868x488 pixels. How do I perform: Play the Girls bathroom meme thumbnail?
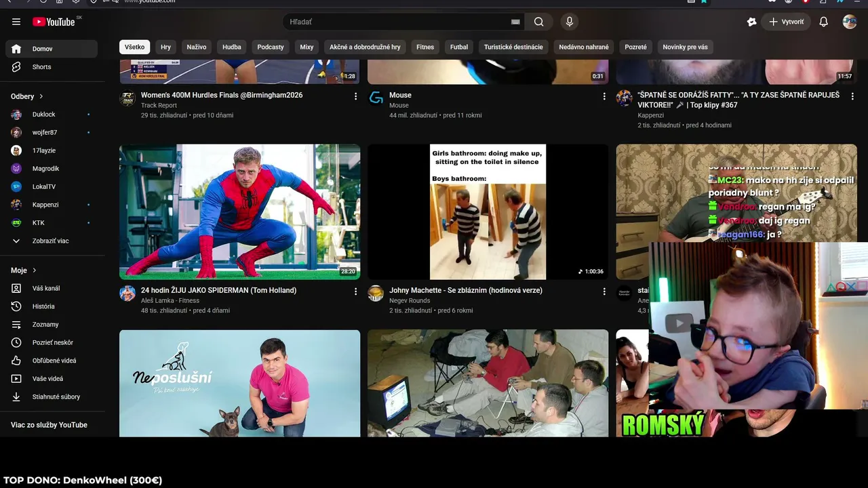[488, 211]
